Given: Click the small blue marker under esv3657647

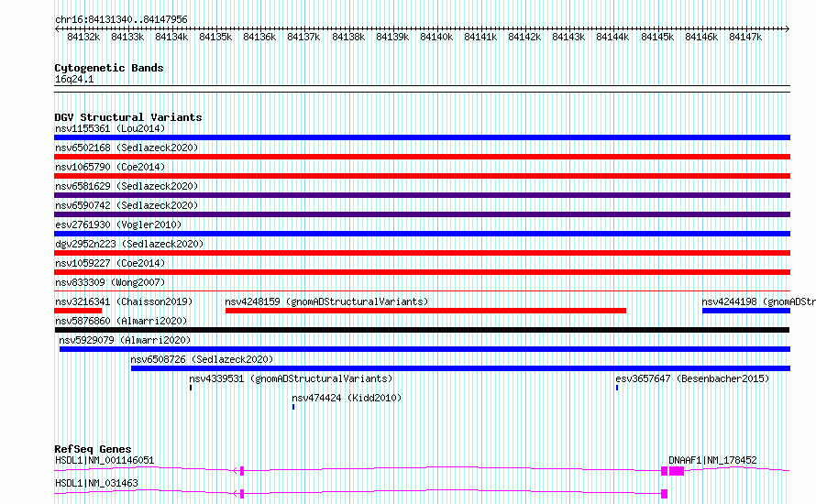Looking at the screenshot, I should tap(617, 388).
